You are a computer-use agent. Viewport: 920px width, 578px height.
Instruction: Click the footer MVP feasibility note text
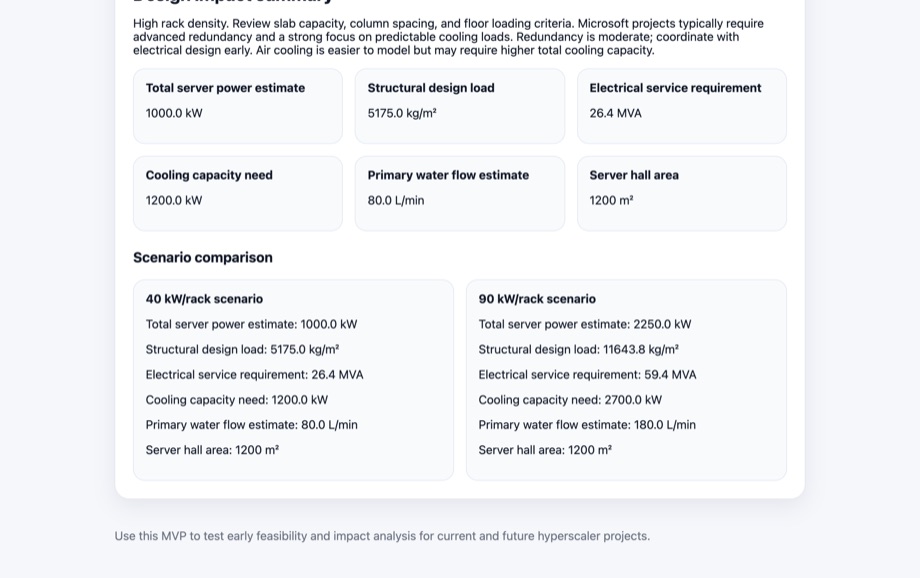tap(382, 536)
